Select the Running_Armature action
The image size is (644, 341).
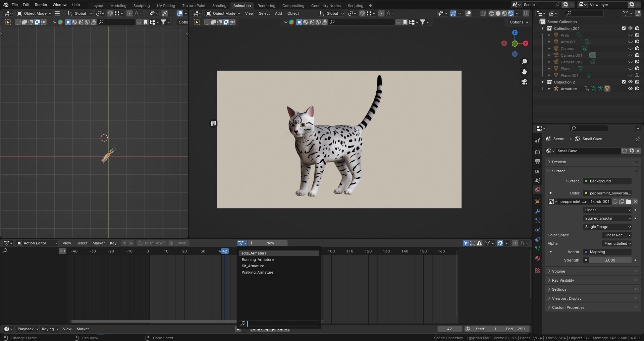point(279,260)
